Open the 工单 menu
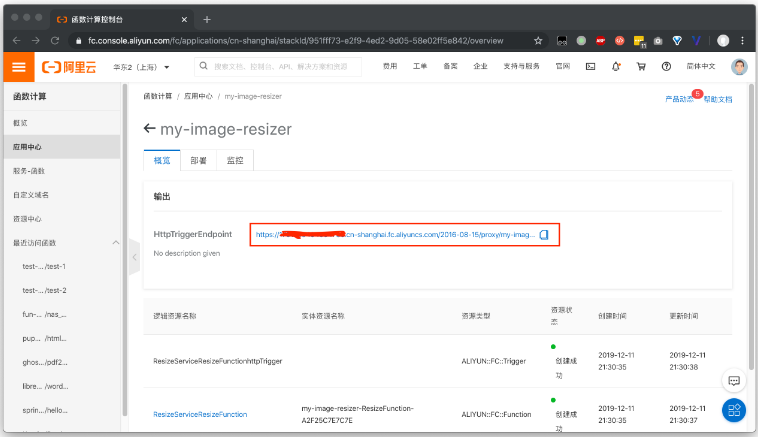The image size is (758, 437). [420, 66]
